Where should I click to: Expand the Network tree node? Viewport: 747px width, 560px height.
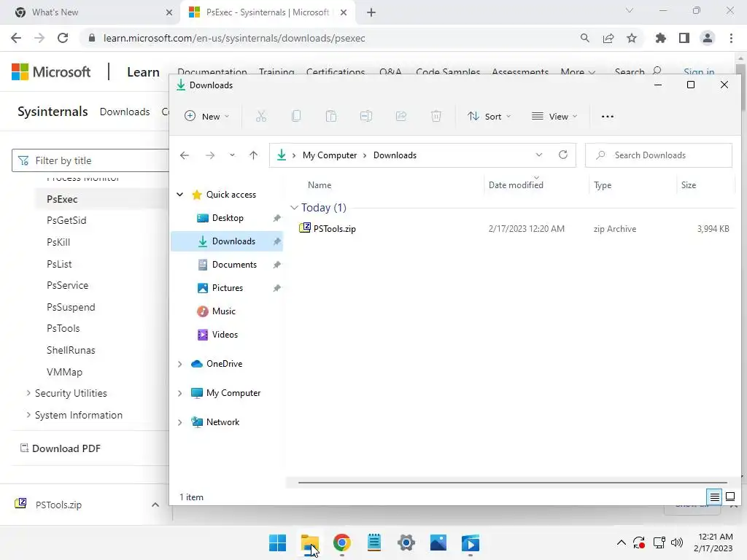tap(179, 422)
